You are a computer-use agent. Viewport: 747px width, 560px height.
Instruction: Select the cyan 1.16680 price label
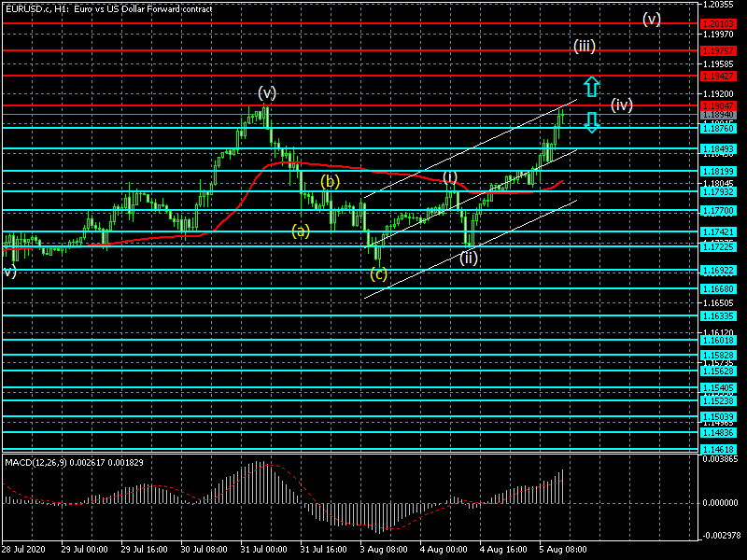point(718,289)
